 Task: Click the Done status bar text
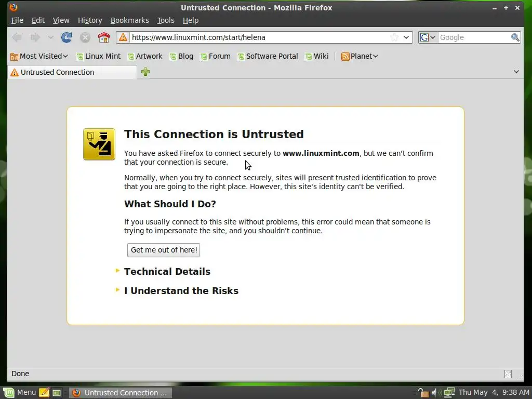coord(20,374)
